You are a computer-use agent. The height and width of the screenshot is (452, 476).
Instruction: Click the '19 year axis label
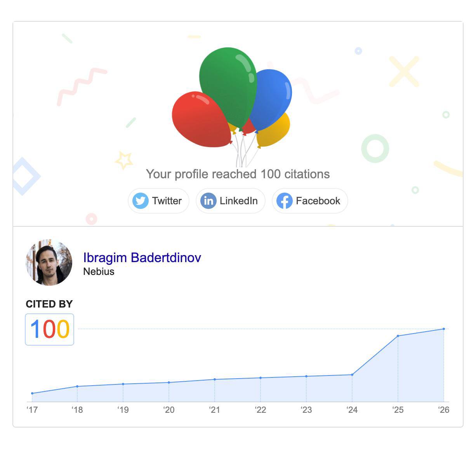click(123, 410)
